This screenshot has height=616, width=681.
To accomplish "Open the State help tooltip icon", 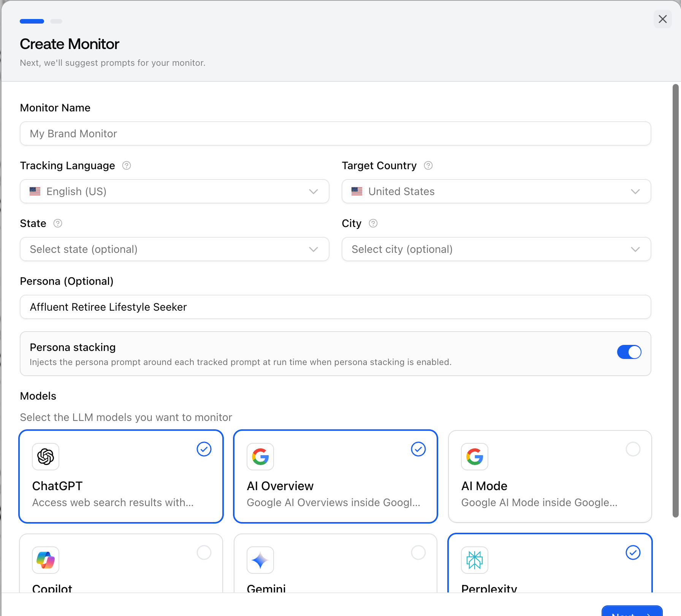I will (58, 223).
